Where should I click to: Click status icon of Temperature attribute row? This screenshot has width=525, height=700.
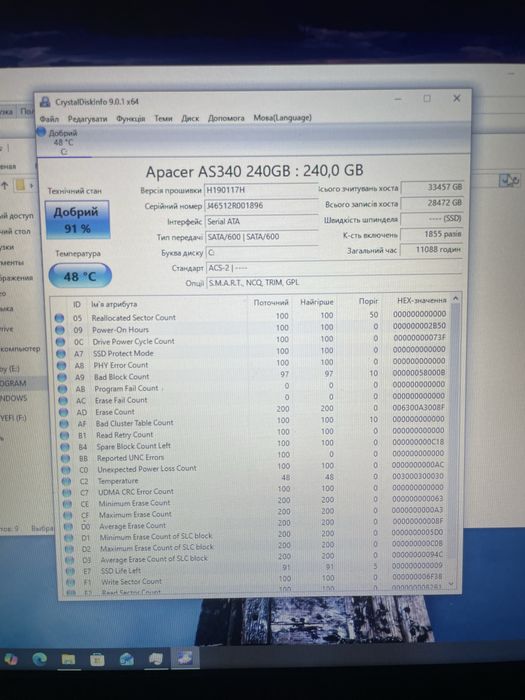[x=66, y=482]
